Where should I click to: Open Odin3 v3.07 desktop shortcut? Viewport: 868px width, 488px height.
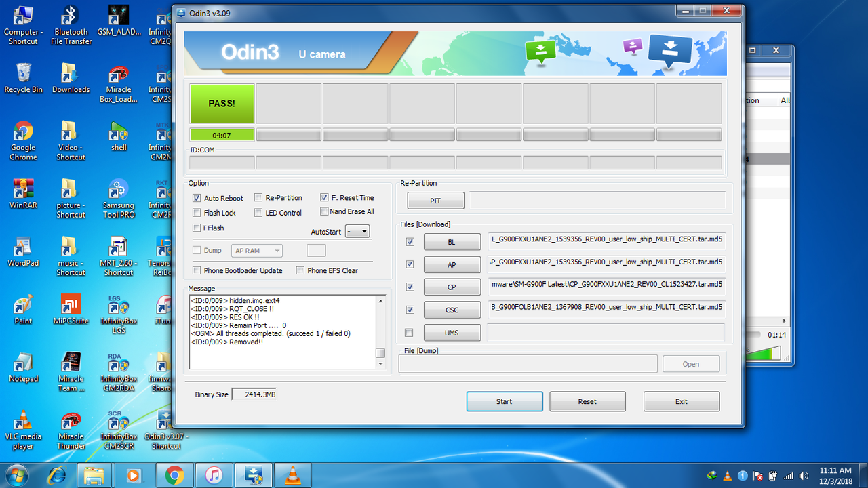click(167, 430)
